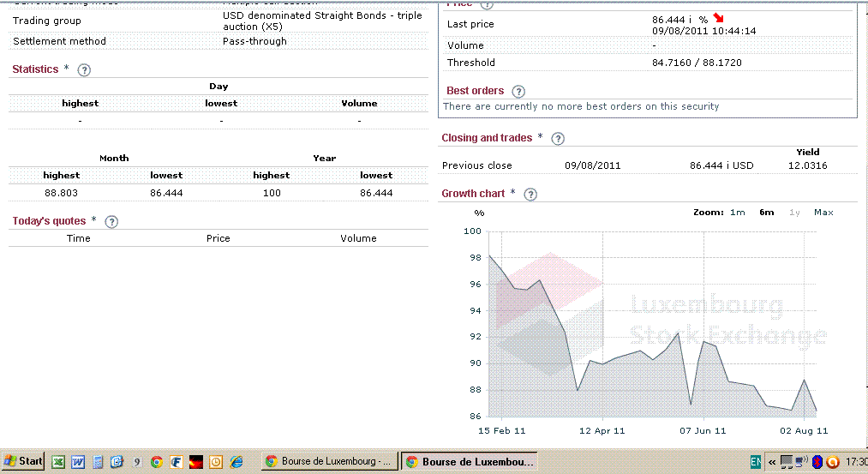Open Word from the quick launch bar

click(78, 462)
